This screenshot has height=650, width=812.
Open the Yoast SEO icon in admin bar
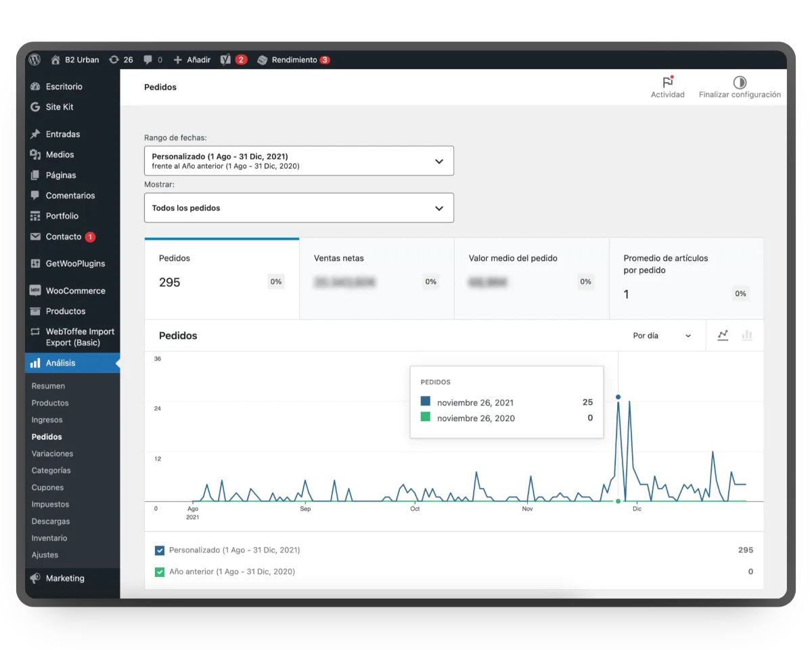click(x=226, y=60)
